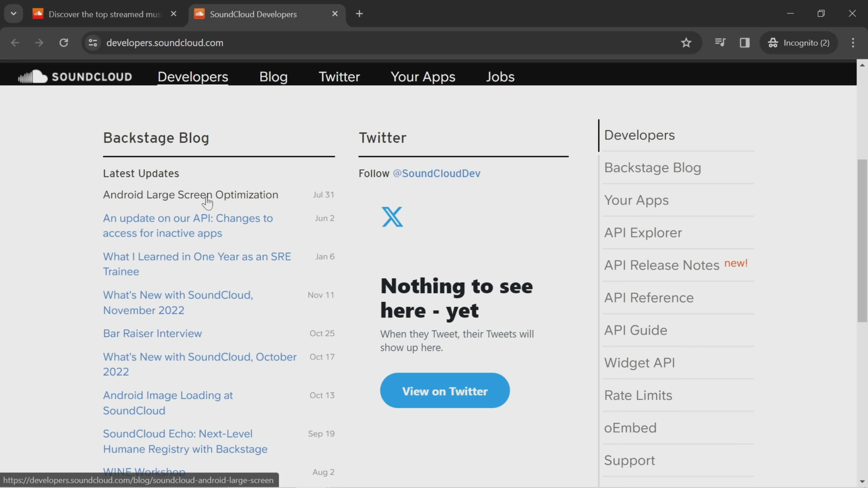
Task: Select Developers in the sidebar
Action: tap(639, 135)
